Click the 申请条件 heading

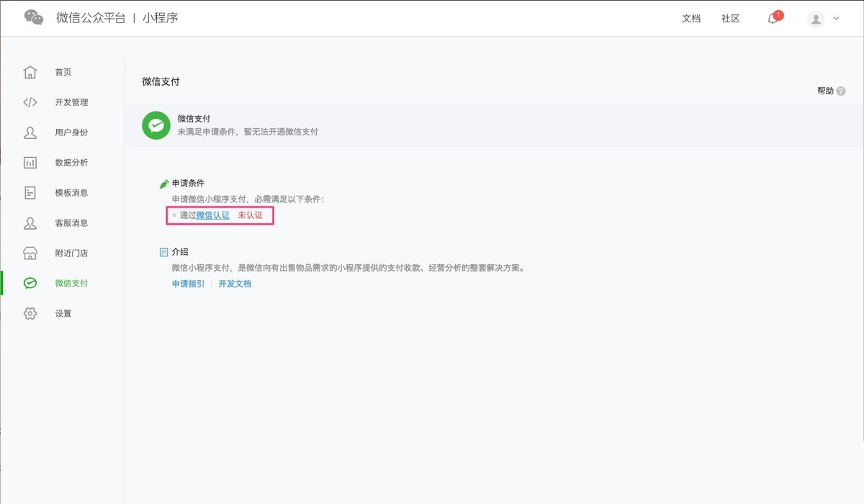[188, 184]
